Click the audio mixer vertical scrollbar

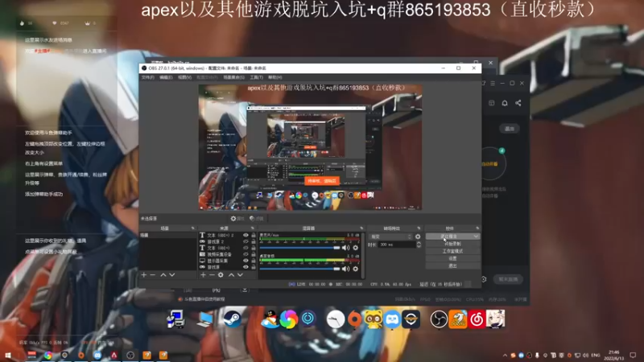click(363, 255)
